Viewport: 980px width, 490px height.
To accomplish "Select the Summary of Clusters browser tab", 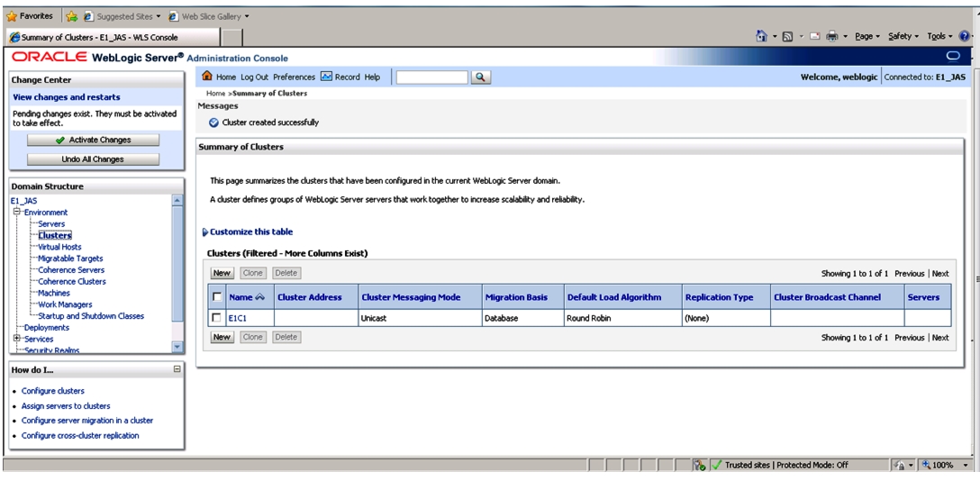I will click(x=113, y=38).
